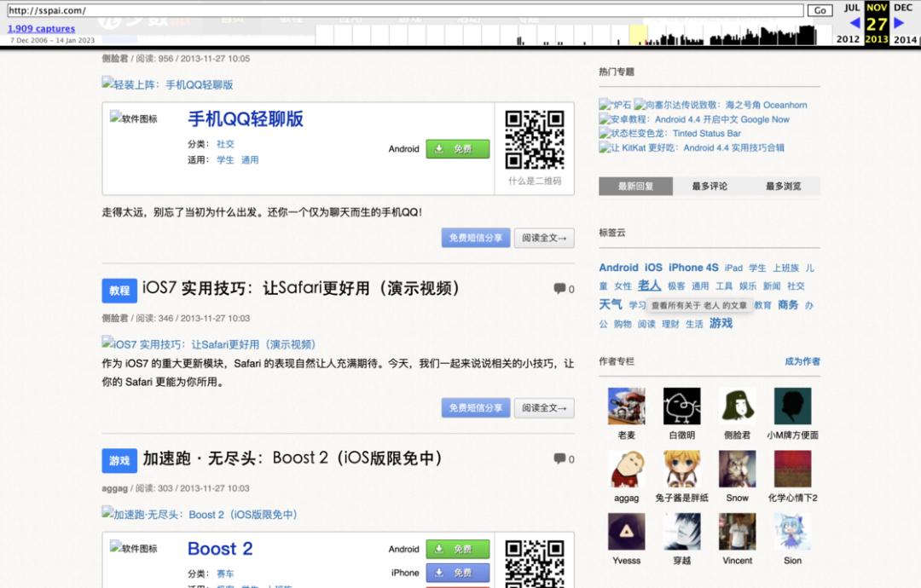921x588 pixels.
Task: Click the 天气 tag in tag cloud
Action: pyautogui.click(x=611, y=304)
